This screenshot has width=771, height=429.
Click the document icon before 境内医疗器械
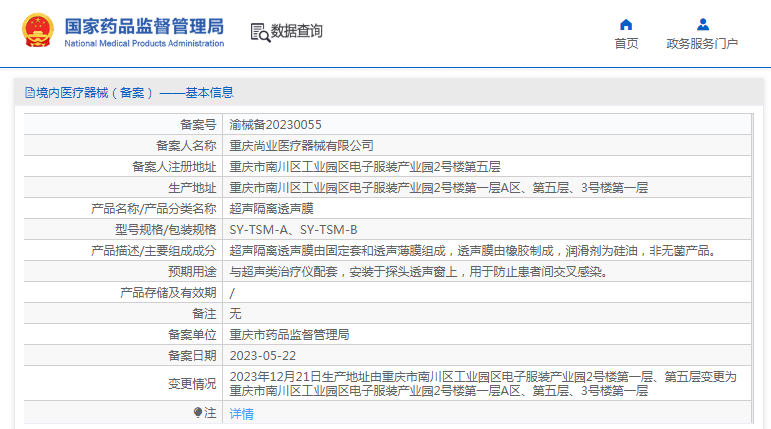click(x=30, y=92)
